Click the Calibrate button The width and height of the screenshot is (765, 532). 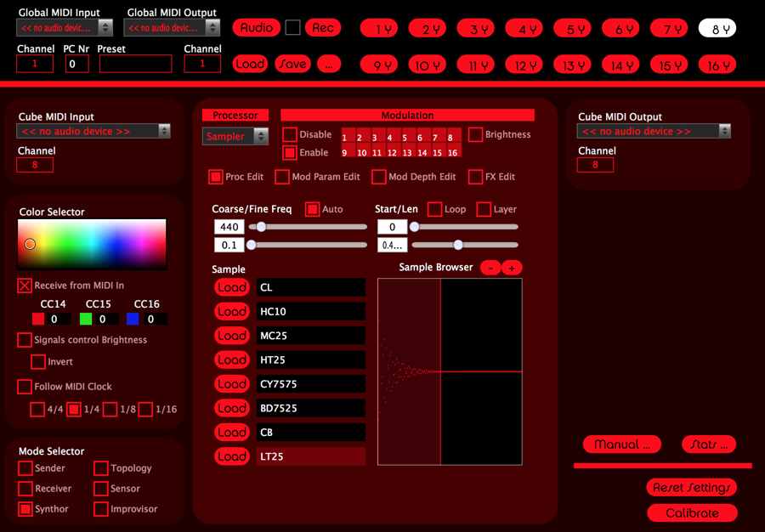click(x=692, y=513)
